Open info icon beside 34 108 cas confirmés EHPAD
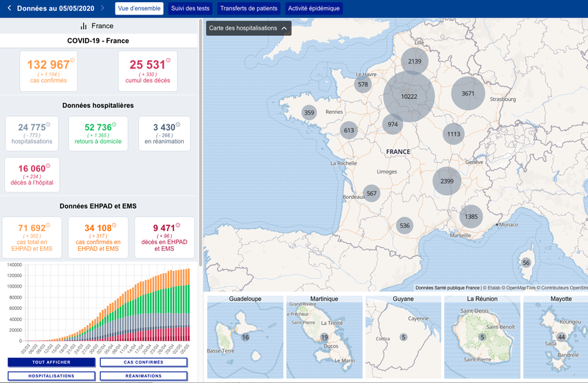This screenshot has height=383, width=588. pos(114,225)
